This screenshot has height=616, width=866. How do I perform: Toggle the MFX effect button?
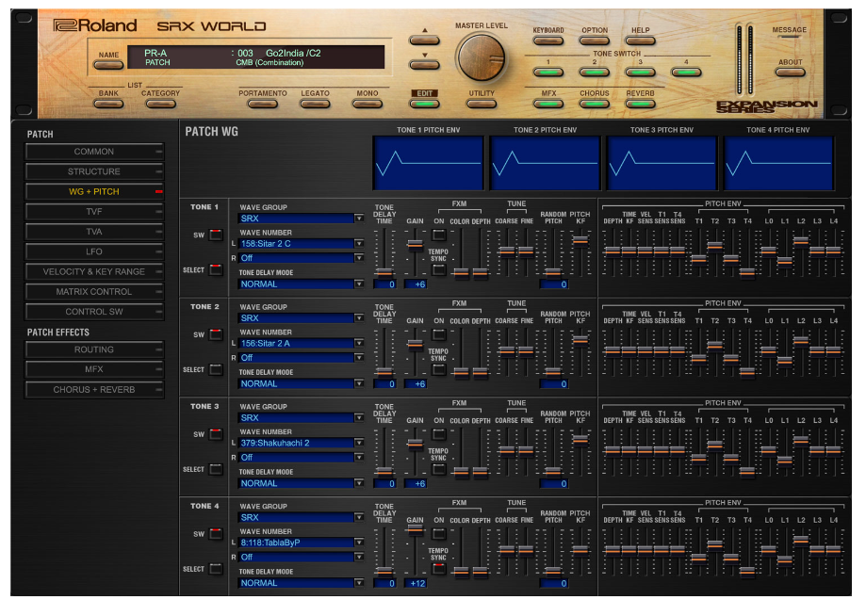(x=547, y=104)
